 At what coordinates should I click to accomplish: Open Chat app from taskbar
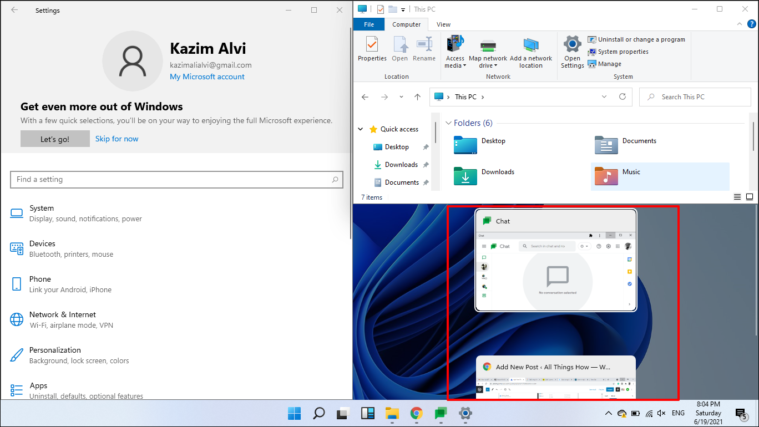click(440, 413)
